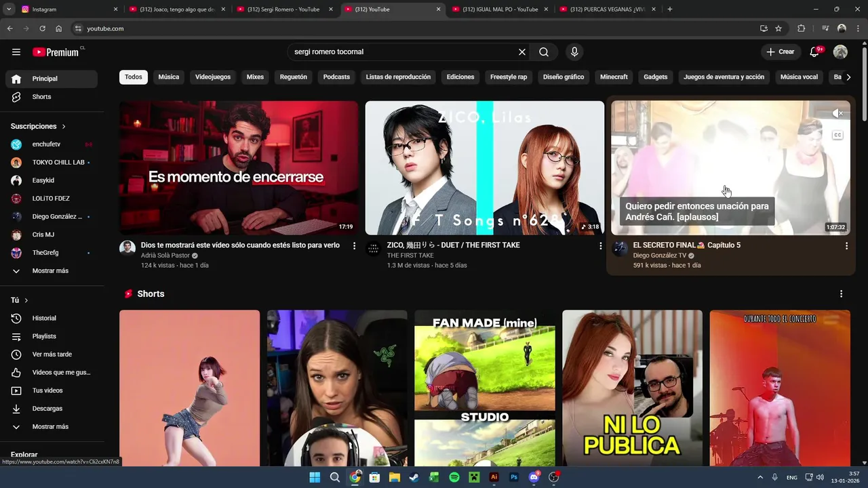Open Playlists in the sidebar
The width and height of the screenshot is (868, 488).
[x=52, y=336]
